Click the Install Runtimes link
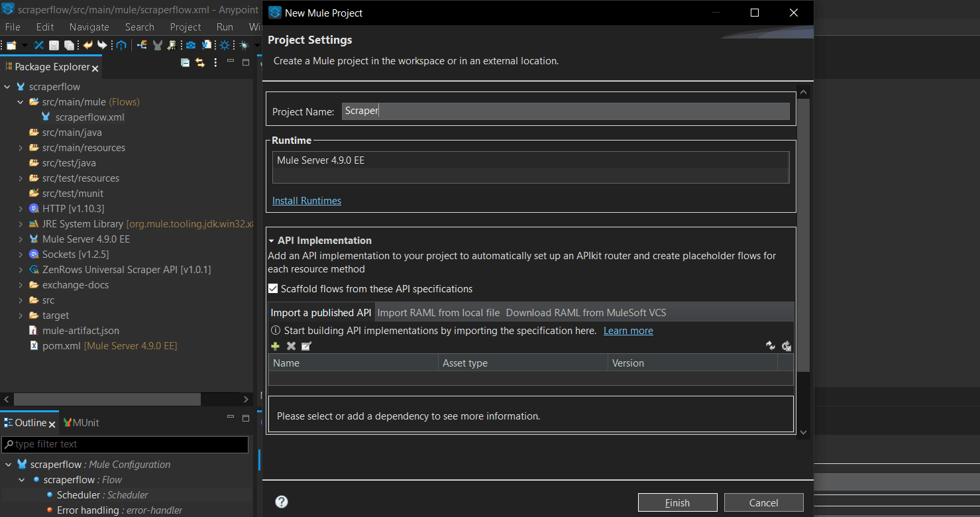 click(x=307, y=201)
